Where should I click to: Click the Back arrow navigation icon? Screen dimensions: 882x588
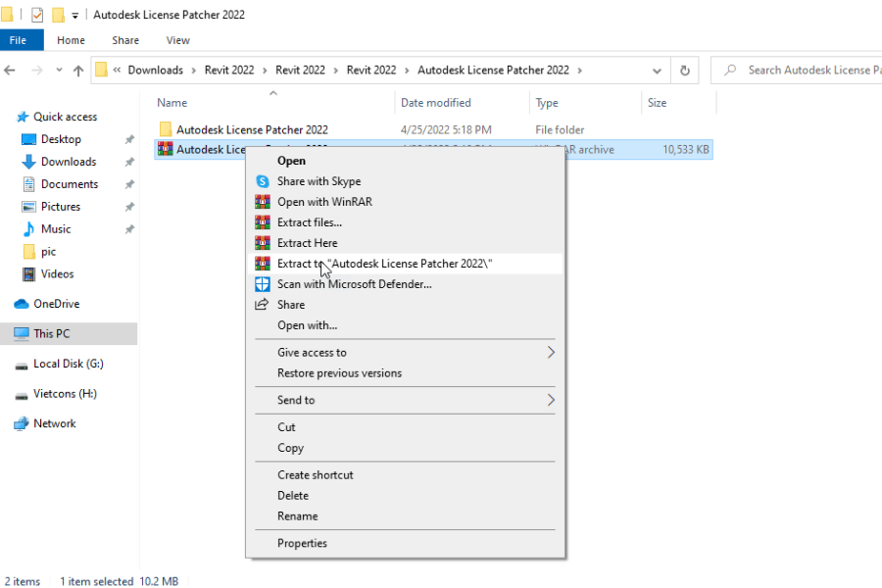pos(11,71)
